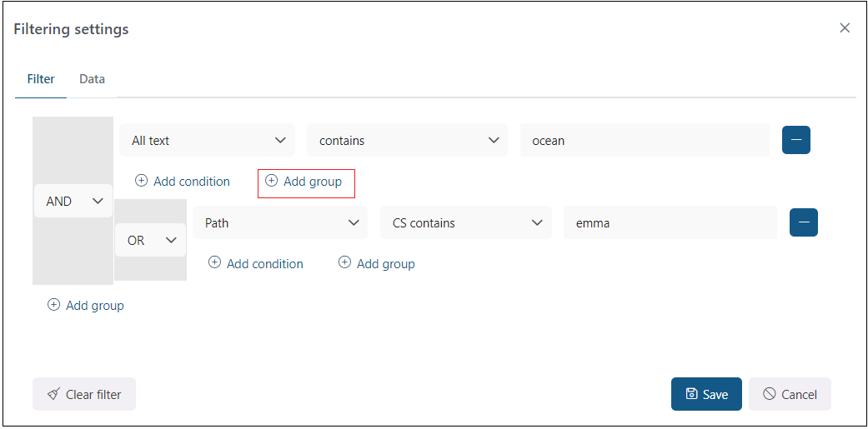Switch to the Data tab
This screenshot has height=429, width=868.
92,79
